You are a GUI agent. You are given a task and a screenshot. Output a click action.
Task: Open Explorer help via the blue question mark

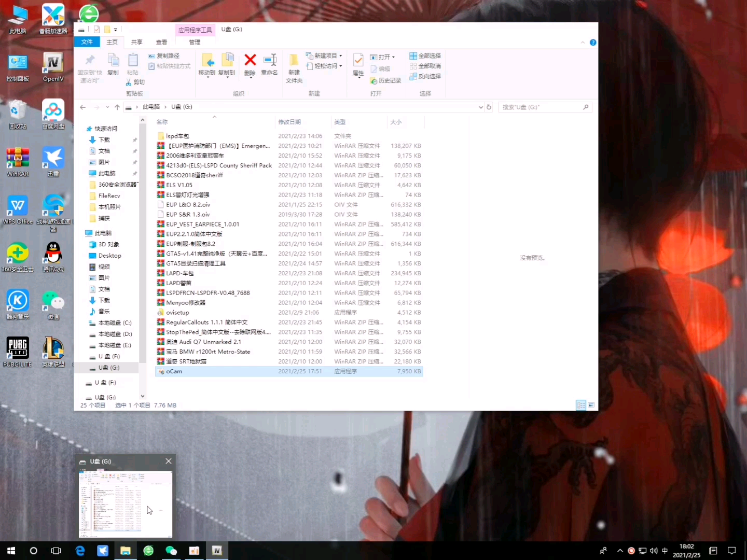pyautogui.click(x=593, y=43)
